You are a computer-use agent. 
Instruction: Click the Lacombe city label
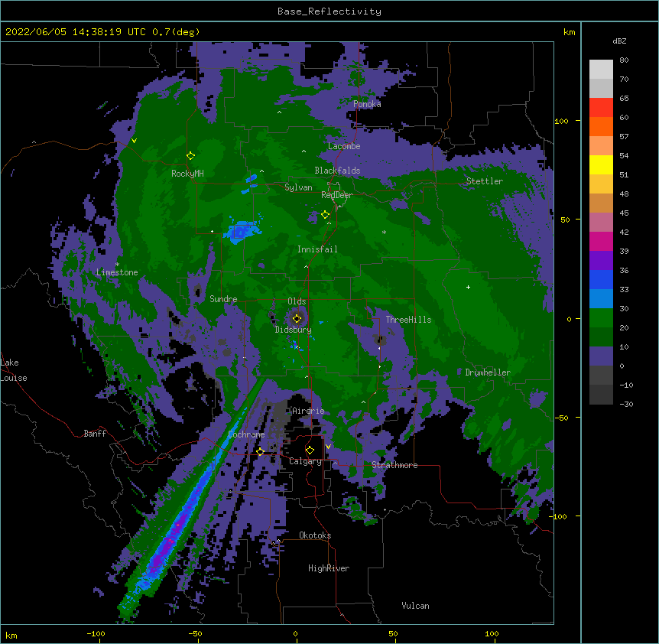tap(344, 146)
